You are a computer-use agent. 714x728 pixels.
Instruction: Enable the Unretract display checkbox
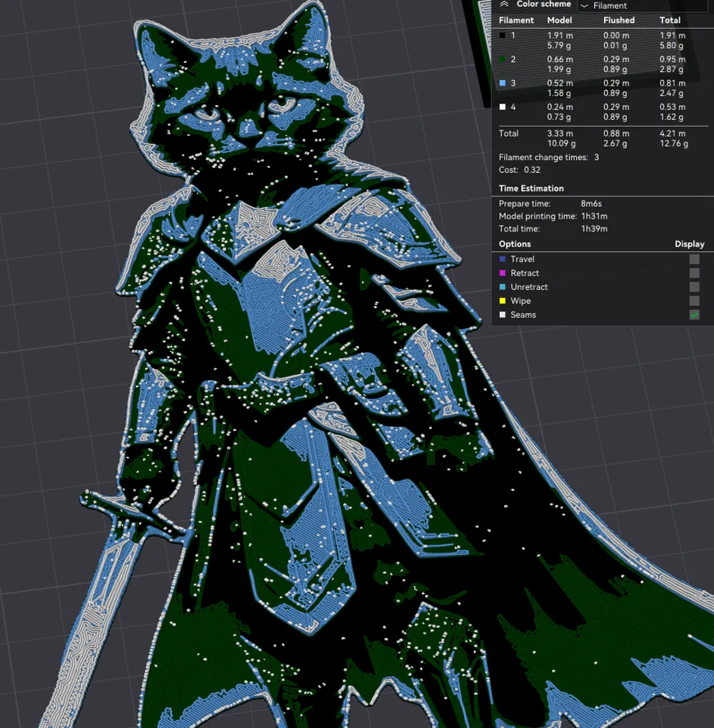[x=694, y=286]
